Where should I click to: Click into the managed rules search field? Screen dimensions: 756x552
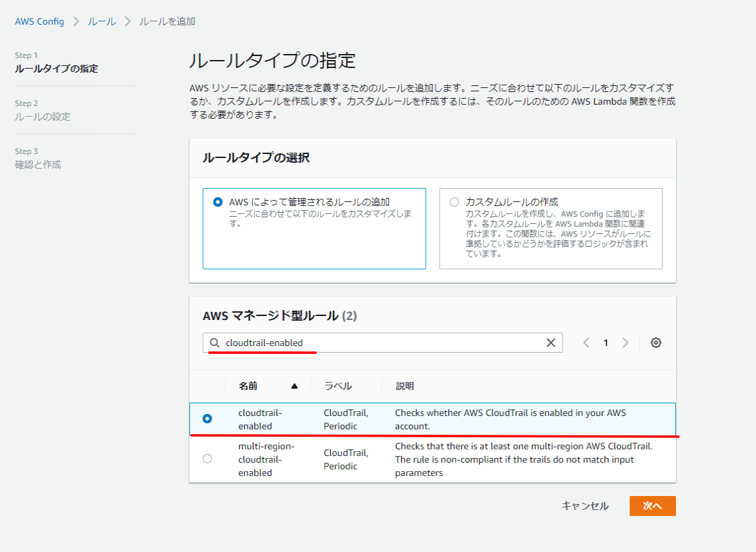(x=380, y=343)
